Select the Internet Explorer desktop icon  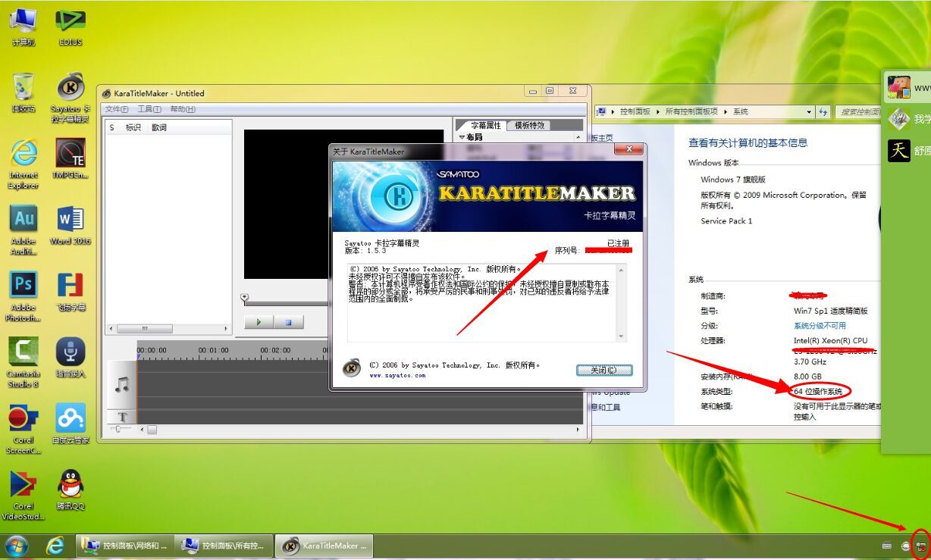24,164
